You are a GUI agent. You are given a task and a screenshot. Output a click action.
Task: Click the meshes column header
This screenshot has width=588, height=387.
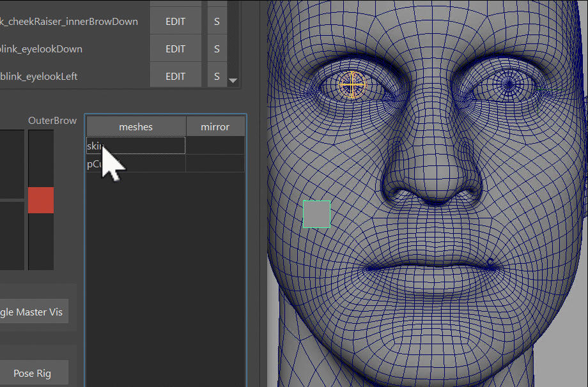point(136,126)
